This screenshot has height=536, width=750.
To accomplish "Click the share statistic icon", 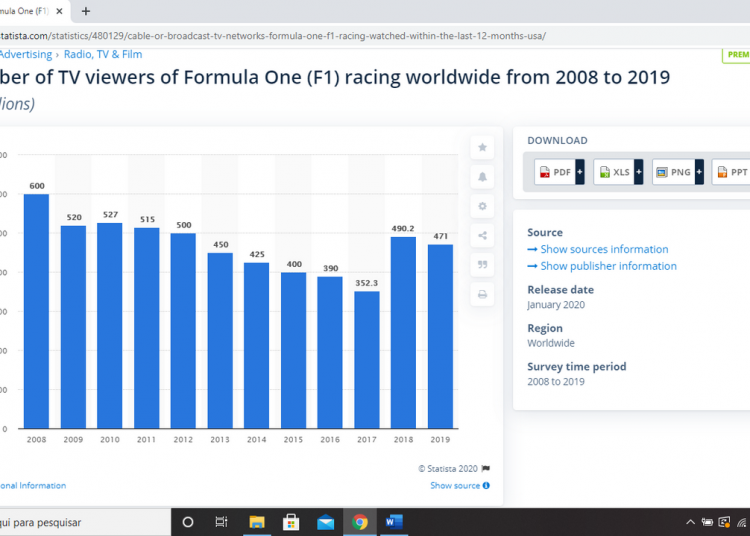I will [483, 236].
